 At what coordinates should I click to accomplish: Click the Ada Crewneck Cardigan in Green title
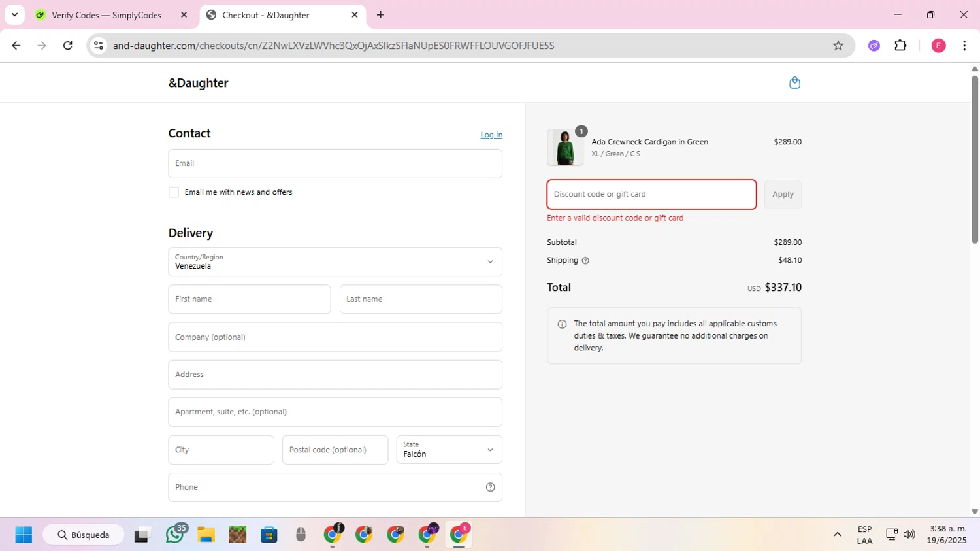click(x=649, y=142)
